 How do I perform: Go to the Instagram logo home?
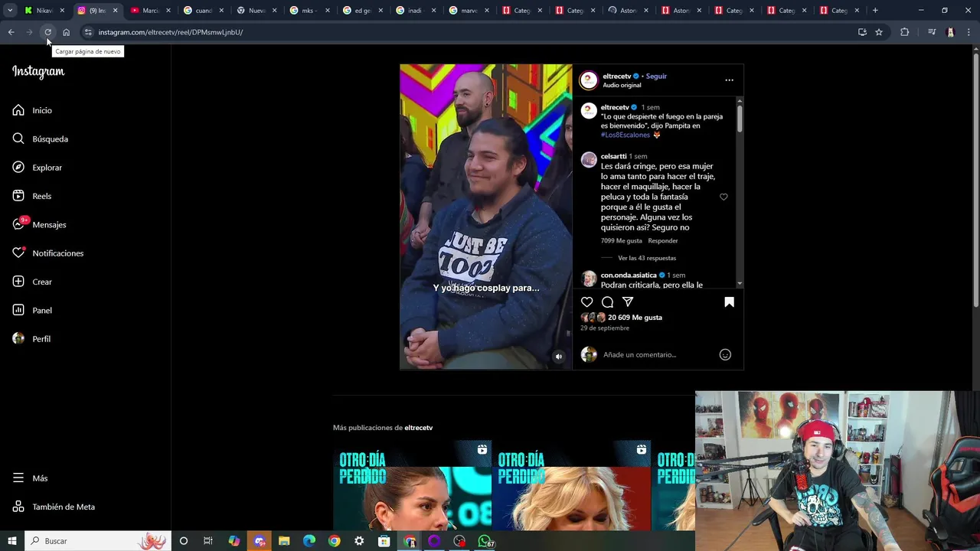38,71
